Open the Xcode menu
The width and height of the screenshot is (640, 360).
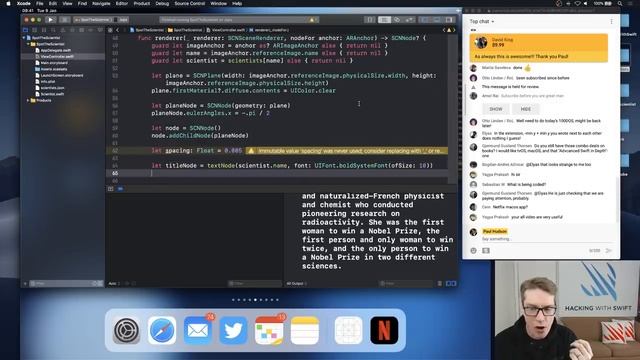coord(23,3)
